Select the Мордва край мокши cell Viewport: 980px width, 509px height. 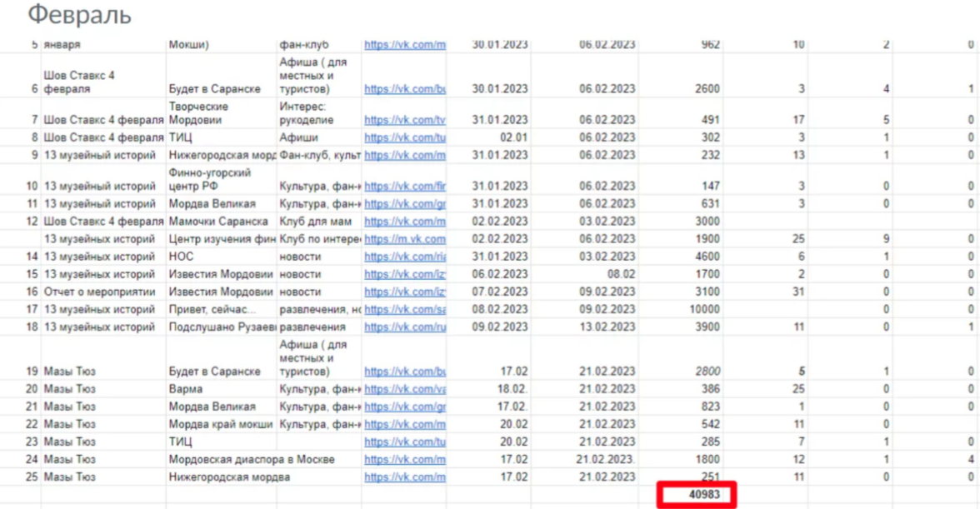click(221, 424)
